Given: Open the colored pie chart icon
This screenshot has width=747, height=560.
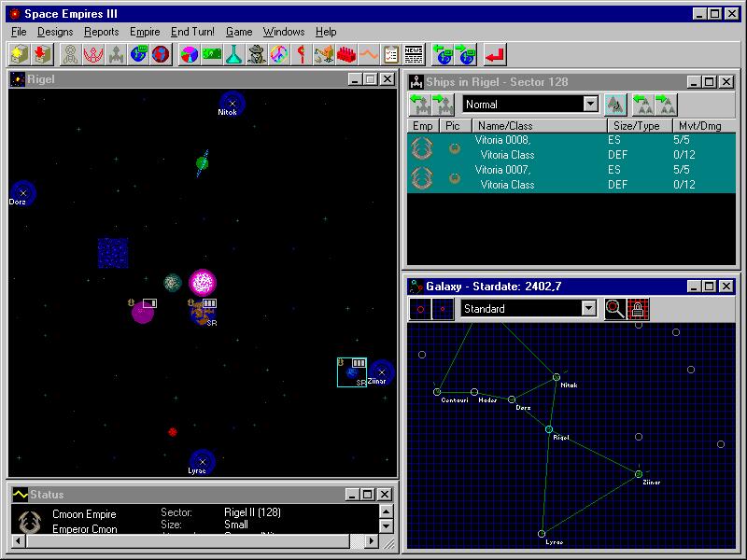Looking at the screenshot, I should [190, 55].
